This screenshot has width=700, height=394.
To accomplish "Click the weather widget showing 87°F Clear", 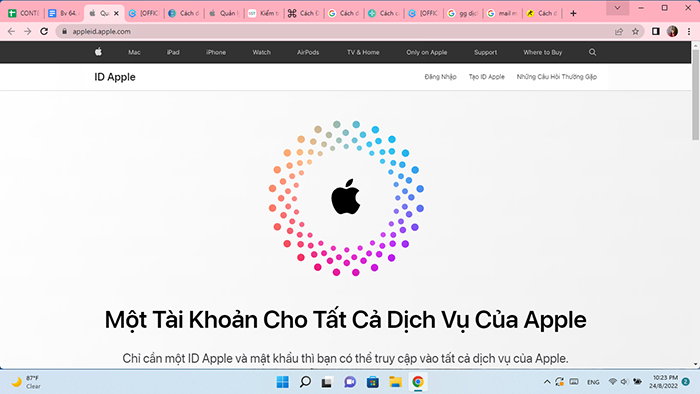I will coord(26,382).
